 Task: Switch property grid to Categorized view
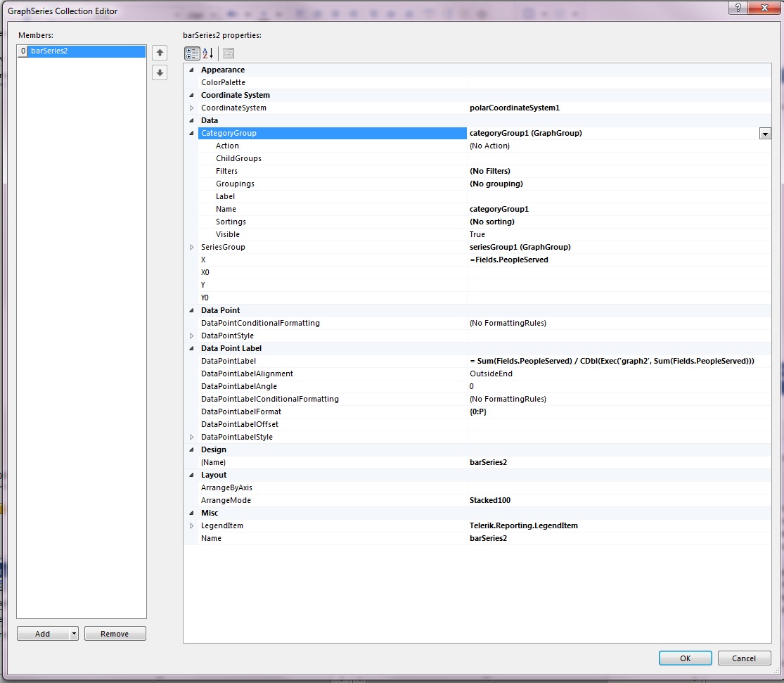(x=192, y=53)
